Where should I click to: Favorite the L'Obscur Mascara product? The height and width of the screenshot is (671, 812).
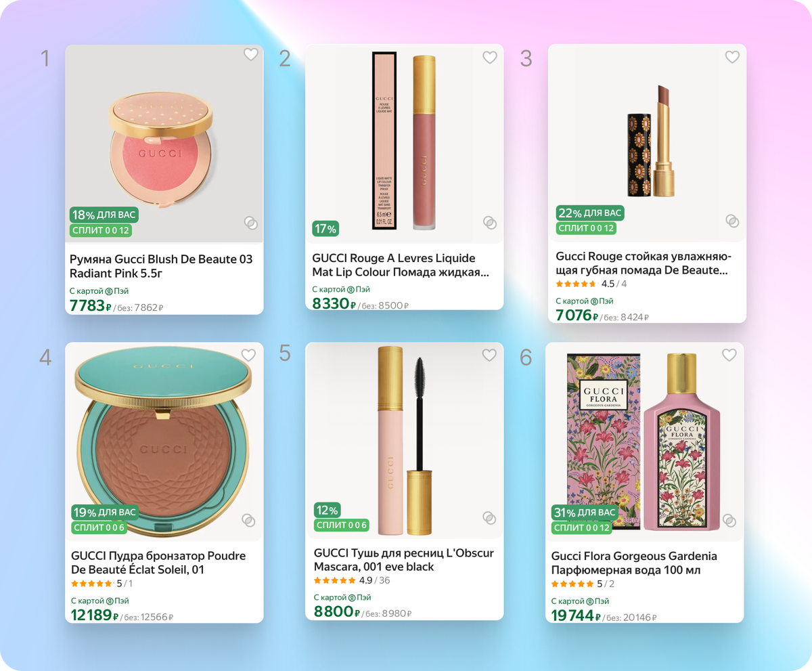pos(489,355)
